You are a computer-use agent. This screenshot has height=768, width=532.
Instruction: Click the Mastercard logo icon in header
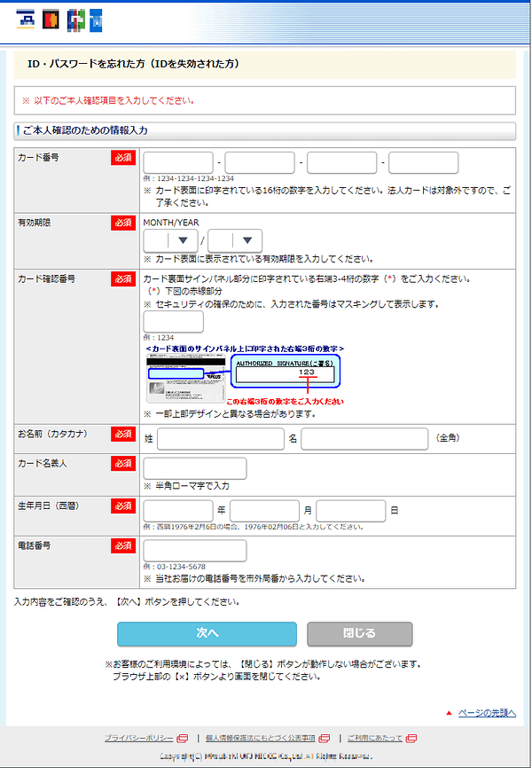point(51,20)
